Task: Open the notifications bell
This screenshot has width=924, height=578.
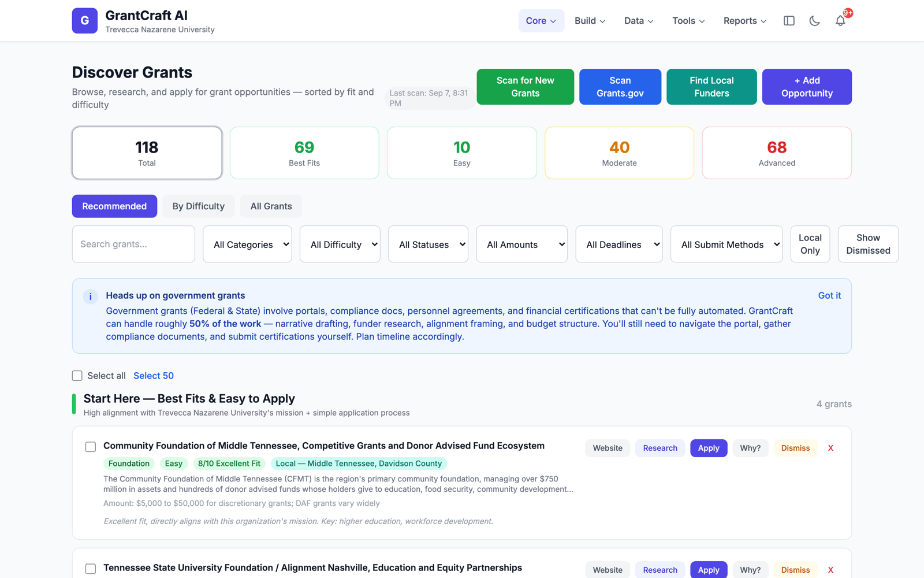Action: tap(840, 21)
